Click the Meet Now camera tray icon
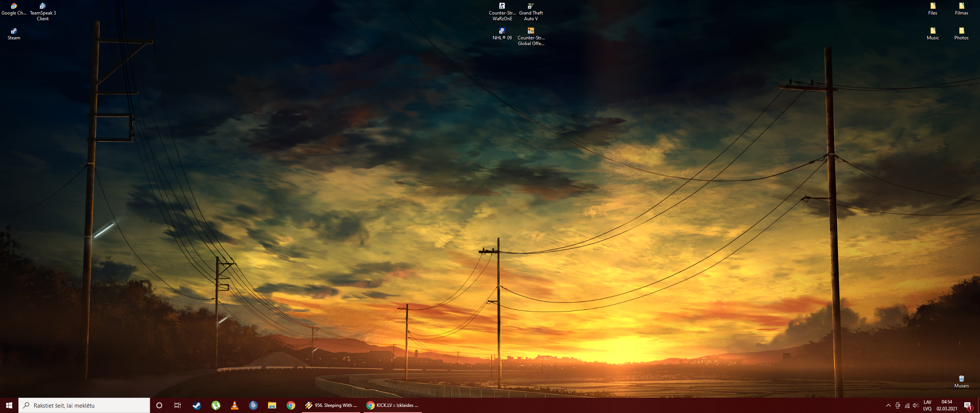This screenshot has width=980, height=413. pyautogui.click(x=898, y=405)
